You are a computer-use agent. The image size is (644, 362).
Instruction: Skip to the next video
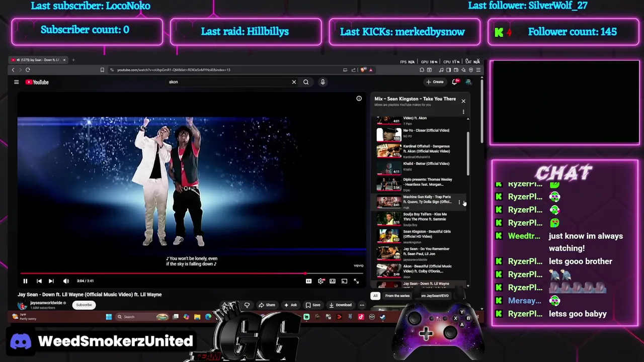click(x=51, y=281)
